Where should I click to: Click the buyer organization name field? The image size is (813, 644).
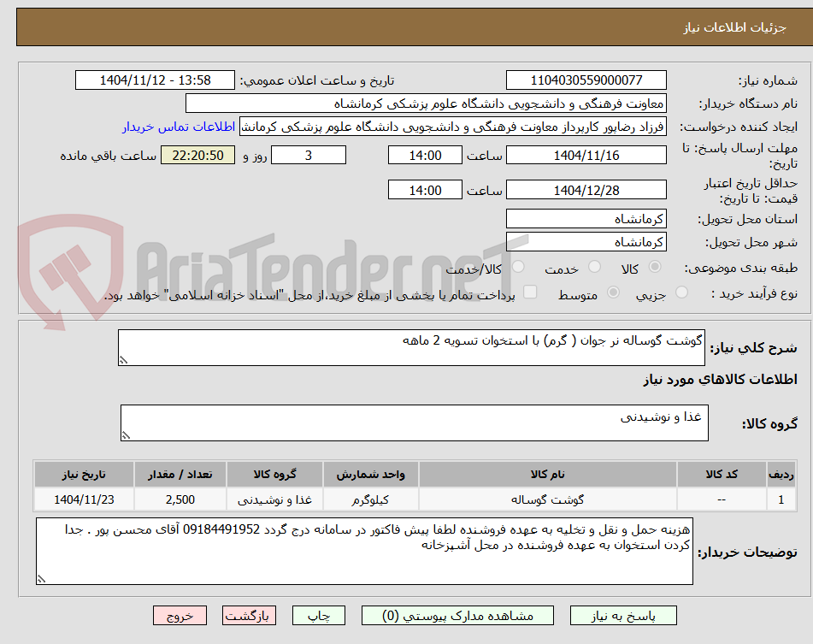click(426, 103)
